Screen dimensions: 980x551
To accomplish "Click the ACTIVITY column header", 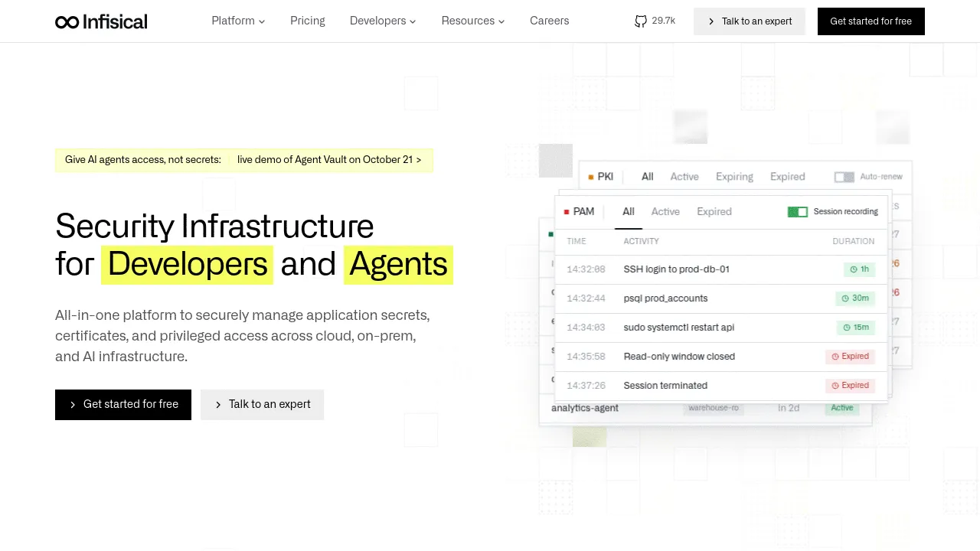I will [641, 241].
